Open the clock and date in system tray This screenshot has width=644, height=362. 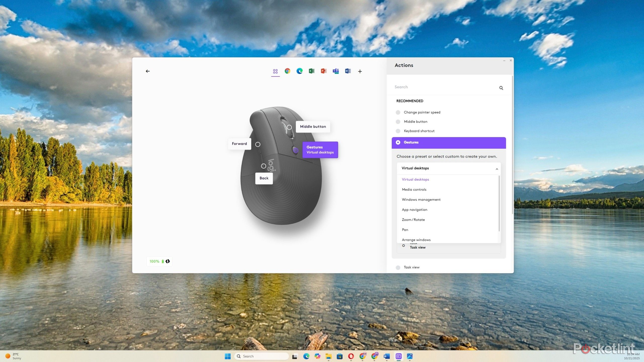coord(632,356)
